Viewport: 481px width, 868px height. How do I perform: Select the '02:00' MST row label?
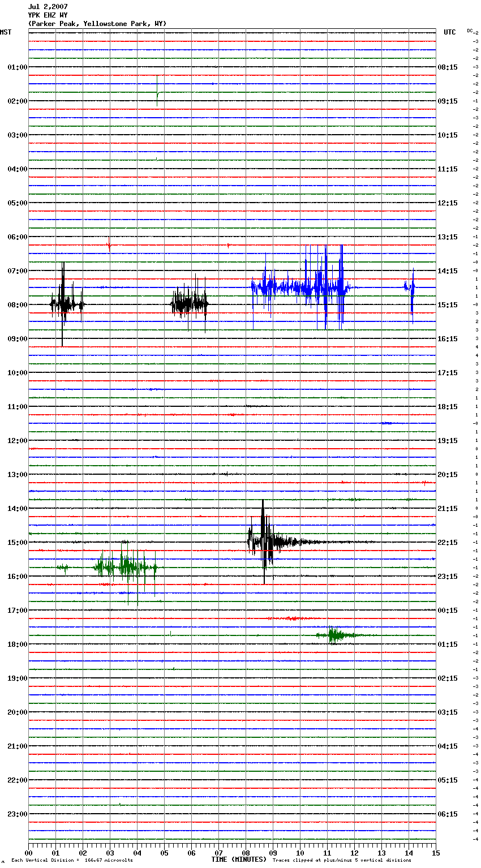click(x=18, y=101)
